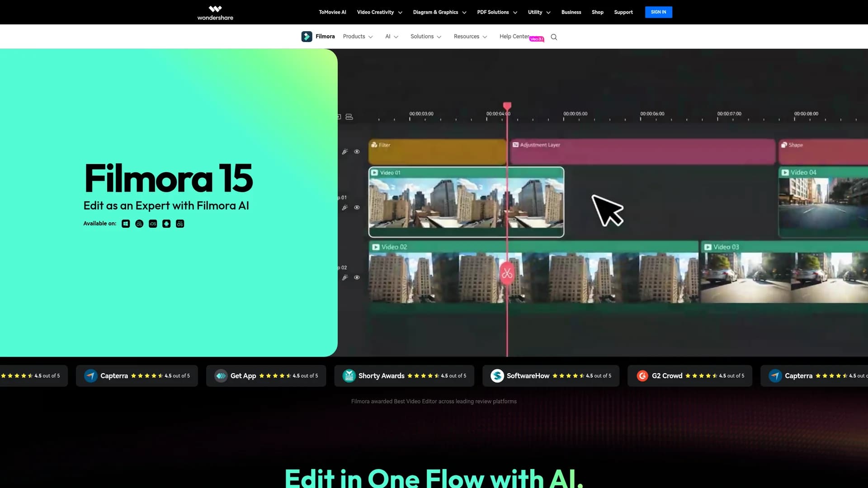
Task: Select the Video 03 clip thumbnail
Action: click(783, 277)
